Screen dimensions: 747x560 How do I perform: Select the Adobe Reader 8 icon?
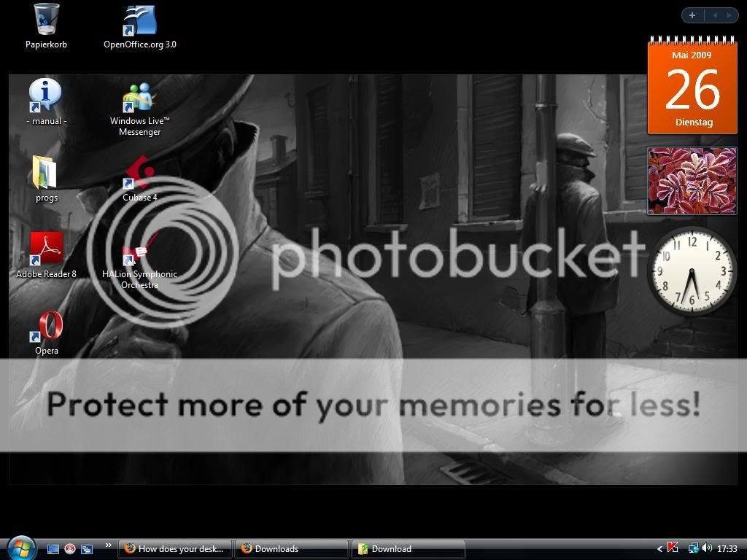point(46,251)
